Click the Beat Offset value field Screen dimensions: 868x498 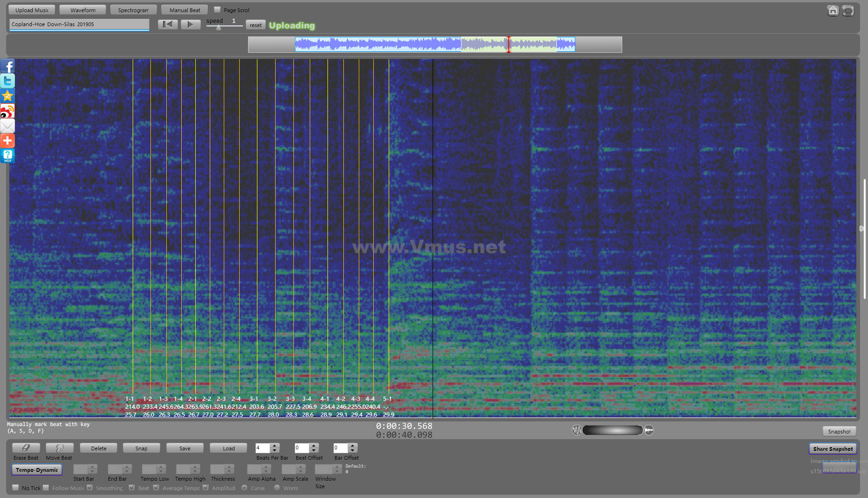pos(302,448)
